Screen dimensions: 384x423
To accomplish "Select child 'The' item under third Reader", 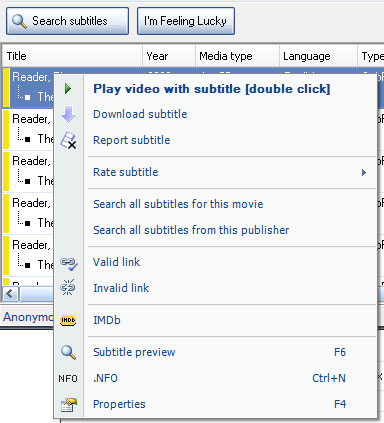I will 45,180.
